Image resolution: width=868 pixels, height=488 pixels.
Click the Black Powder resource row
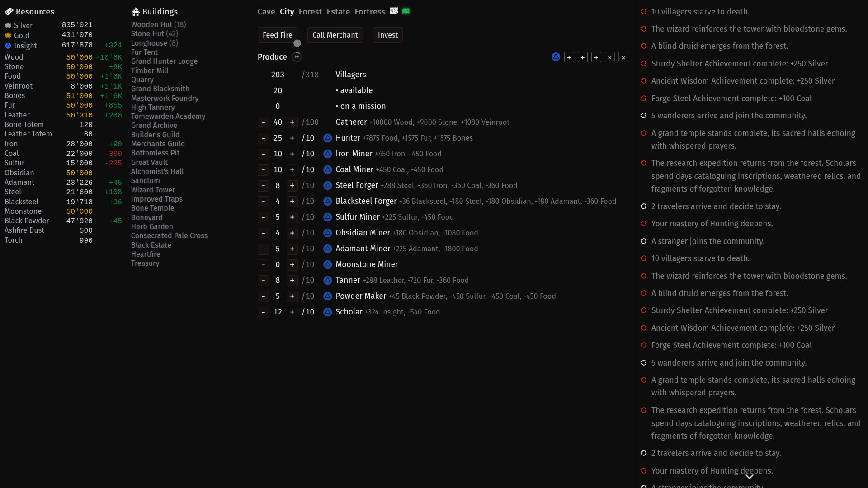[63, 221]
